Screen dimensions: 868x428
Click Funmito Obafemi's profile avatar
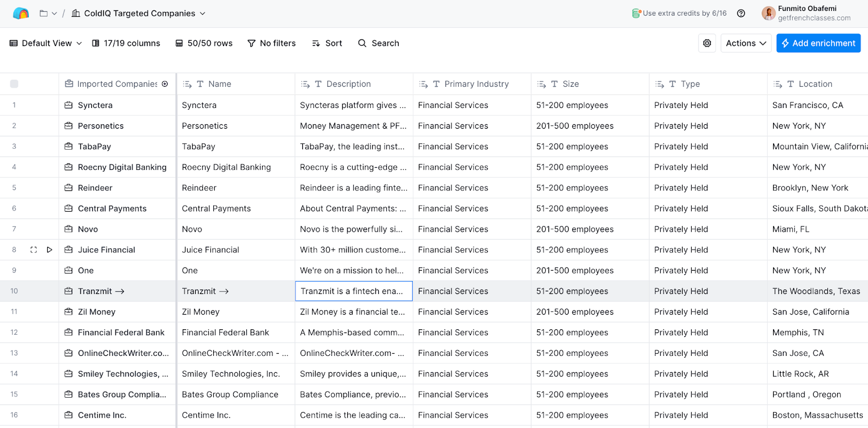tap(768, 14)
